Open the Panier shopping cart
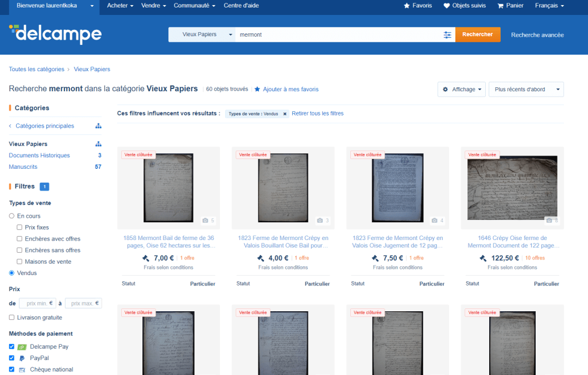 pos(501,6)
